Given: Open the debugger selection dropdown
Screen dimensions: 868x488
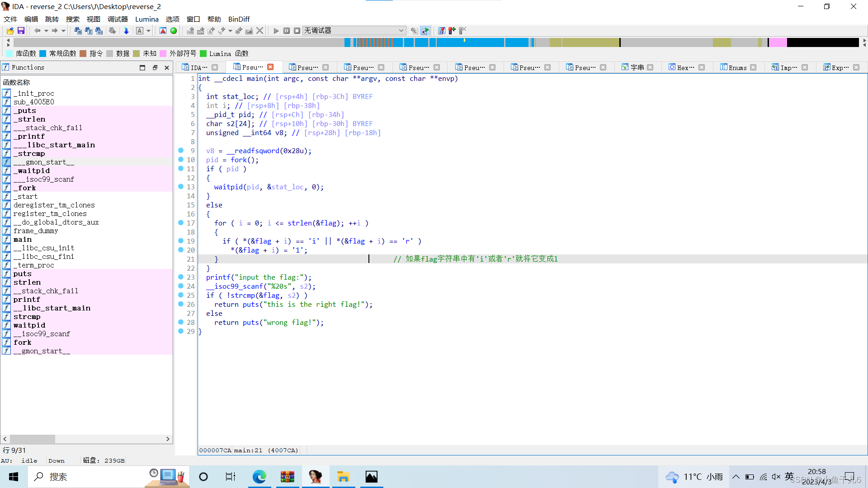Looking at the screenshot, I should click(x=401, y=31).
